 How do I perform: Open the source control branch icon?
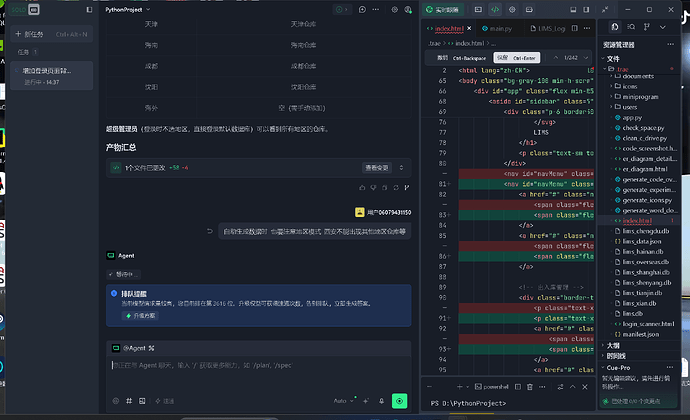tap(646, 27)
